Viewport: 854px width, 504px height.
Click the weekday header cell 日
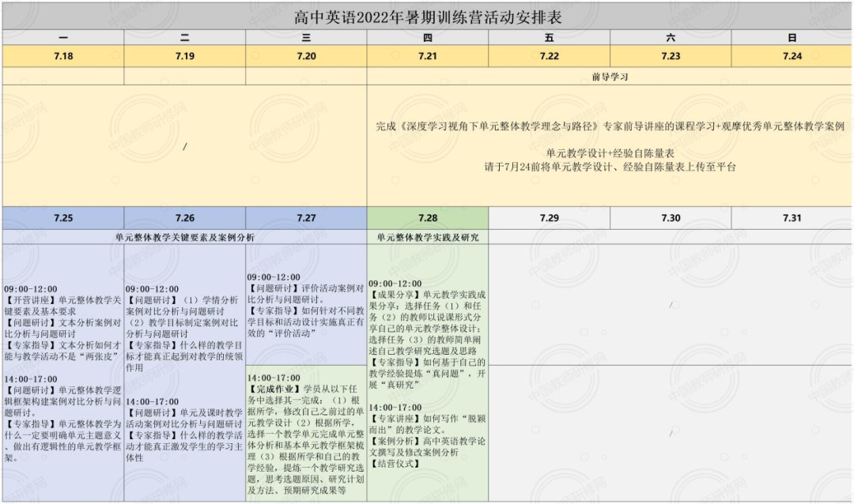[x=792, y=38]
